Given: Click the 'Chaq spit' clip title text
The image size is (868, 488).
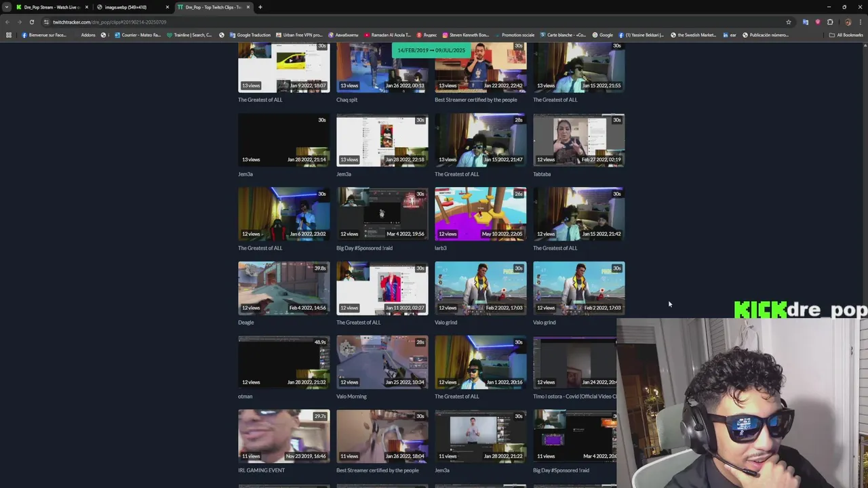Looking at the screenshot, I should (347, 100).
